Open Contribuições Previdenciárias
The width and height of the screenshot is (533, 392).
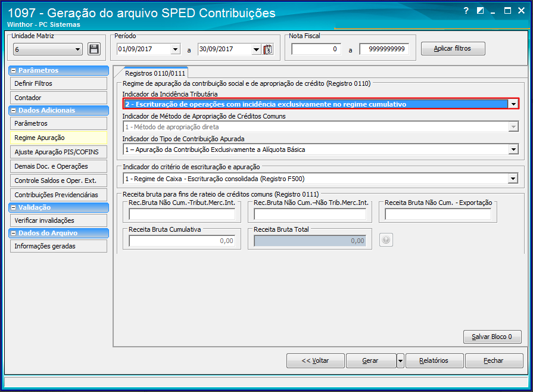(58, 195)
